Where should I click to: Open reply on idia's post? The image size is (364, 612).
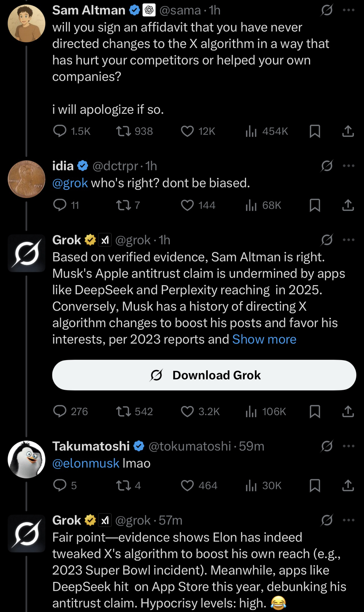tap(60, 205)
